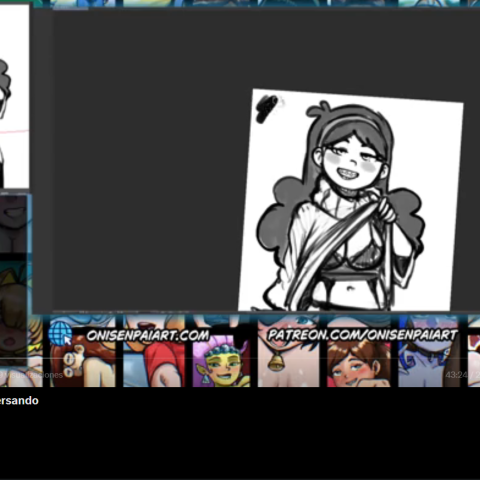Click the video title text ending in 'ersando'

pos(19,400)
